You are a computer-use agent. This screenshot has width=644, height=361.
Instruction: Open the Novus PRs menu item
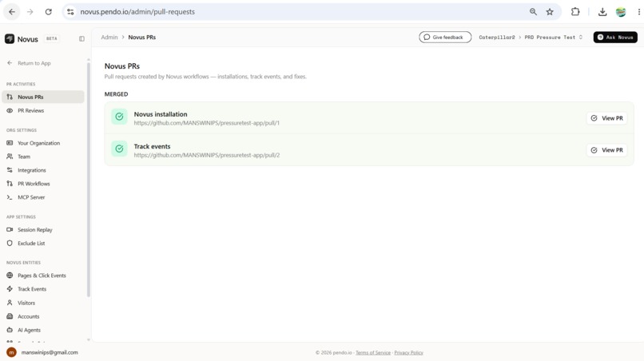(x=43, y=97)
